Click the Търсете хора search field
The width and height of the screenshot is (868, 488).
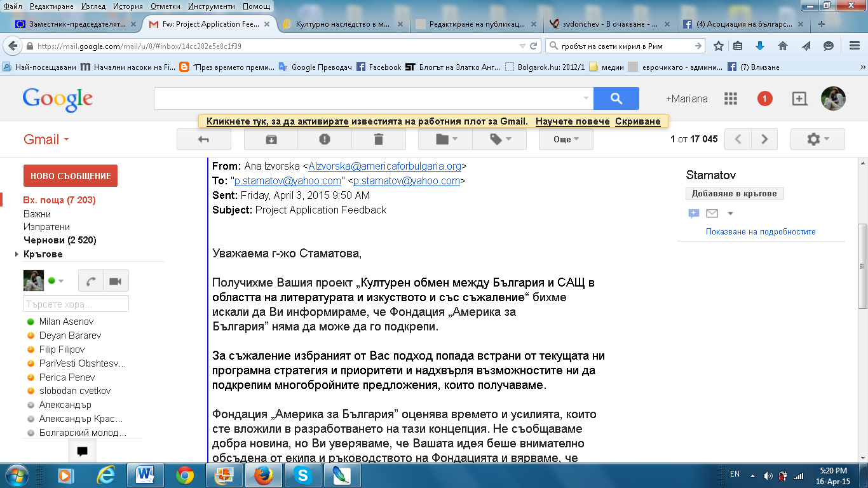tap(76, 304)
